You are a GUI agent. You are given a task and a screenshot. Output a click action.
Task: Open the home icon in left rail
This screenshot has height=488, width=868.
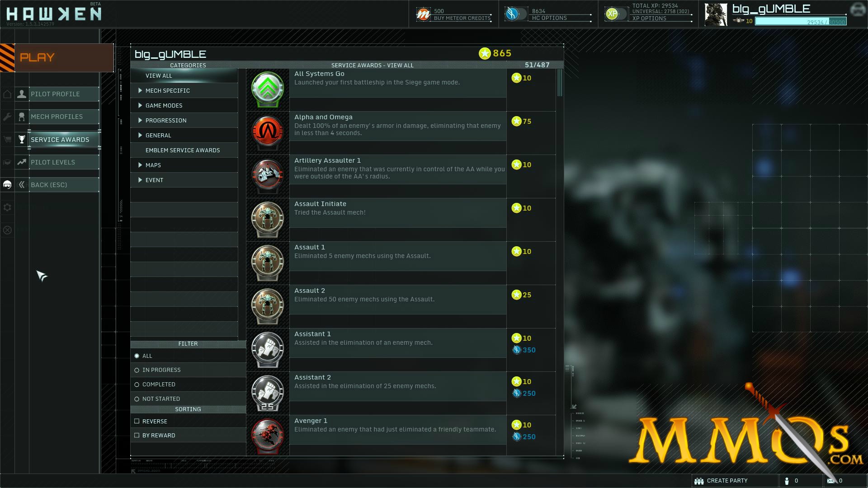(7, 94)
